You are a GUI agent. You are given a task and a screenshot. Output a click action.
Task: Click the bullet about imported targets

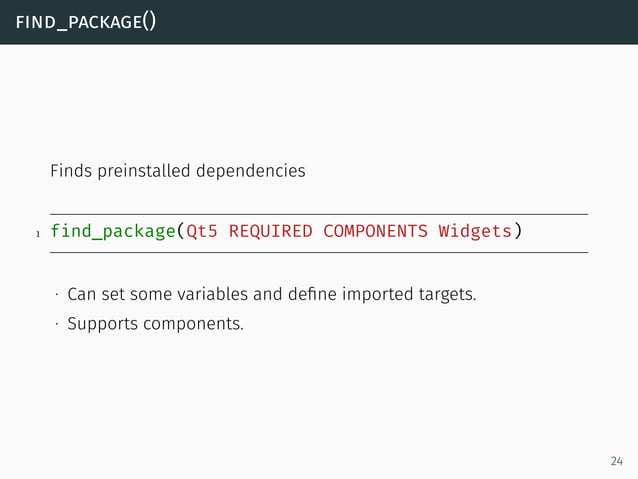click(271, 295)
